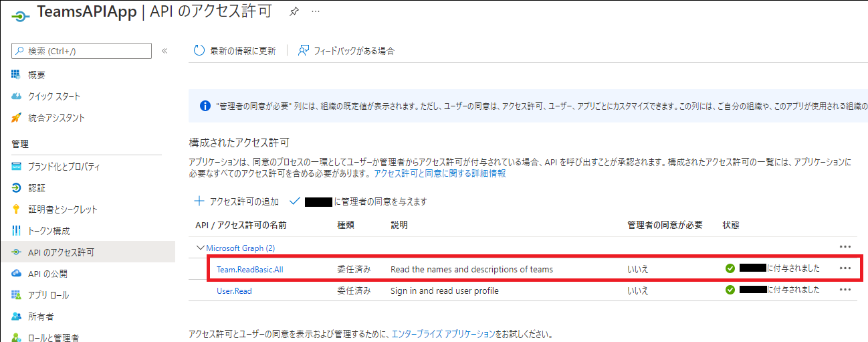Open エンタープライズ アプリケーション link

pyautogui.click(x=443, y=333)
